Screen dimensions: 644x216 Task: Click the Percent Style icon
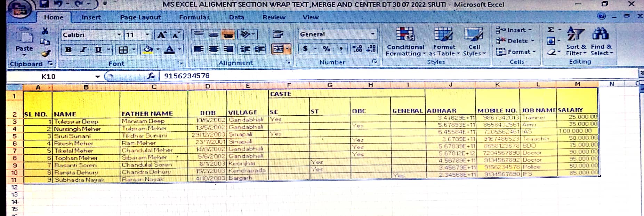tap(326, 49)
